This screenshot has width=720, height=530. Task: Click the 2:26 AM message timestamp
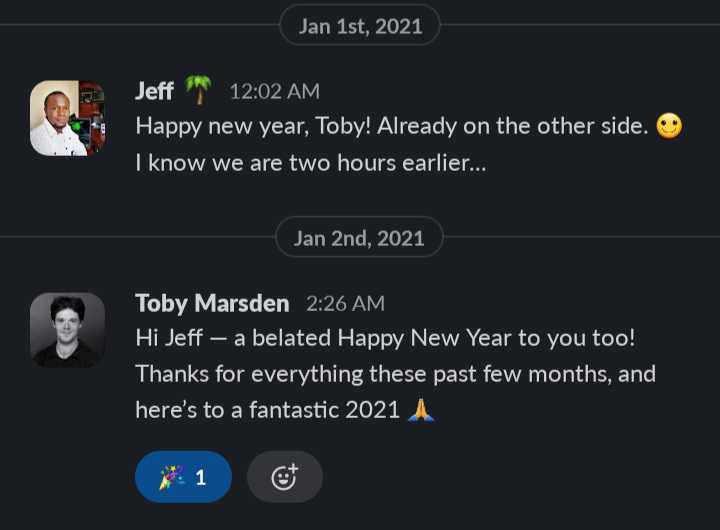[345, 304]
